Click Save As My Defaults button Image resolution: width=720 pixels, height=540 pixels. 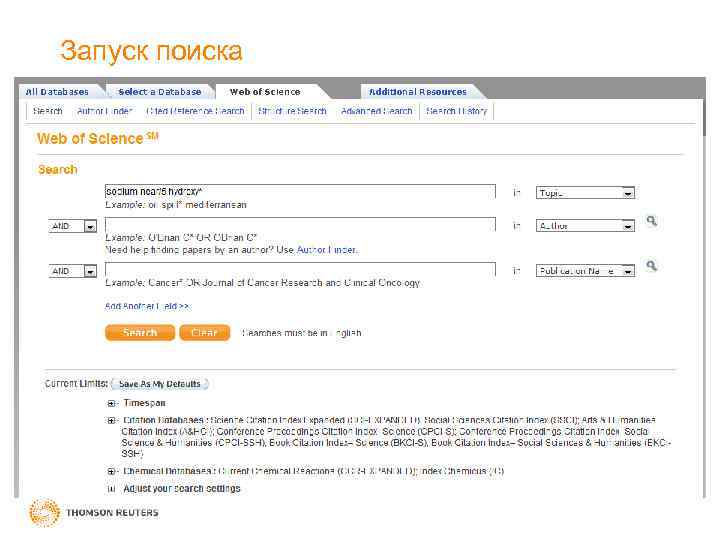pyautogui.click(x=160, y=384)
